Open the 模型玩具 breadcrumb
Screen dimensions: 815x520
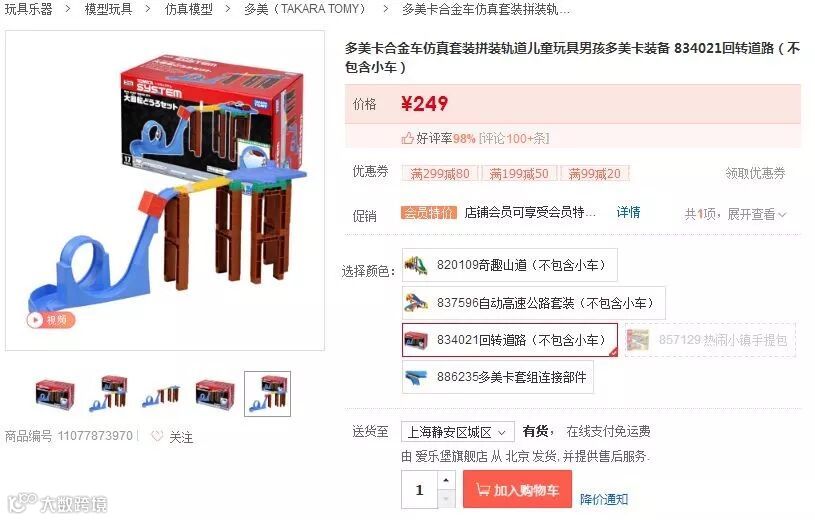pos(108,9)
